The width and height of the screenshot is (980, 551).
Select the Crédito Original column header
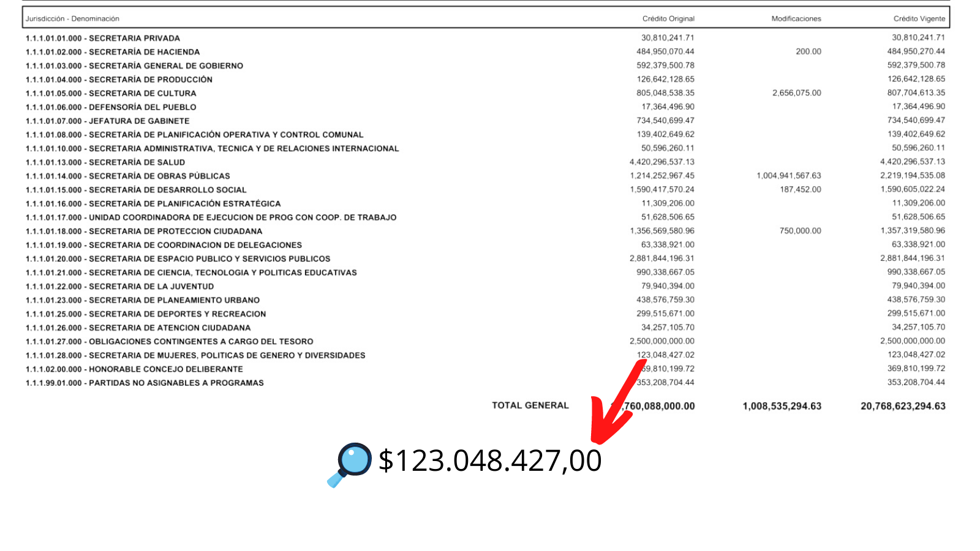point(668,19)
